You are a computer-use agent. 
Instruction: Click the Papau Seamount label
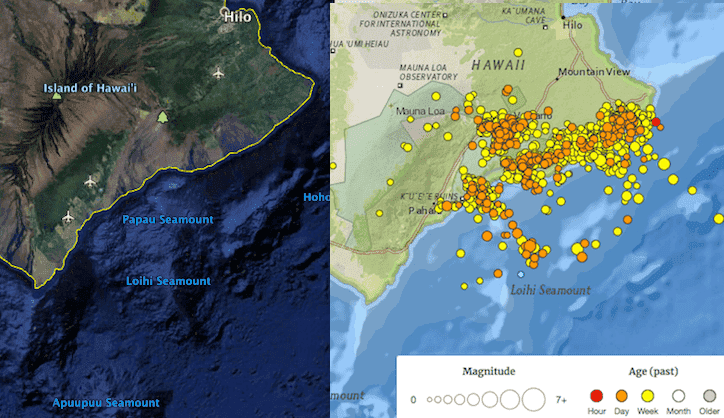coord(168,219)
